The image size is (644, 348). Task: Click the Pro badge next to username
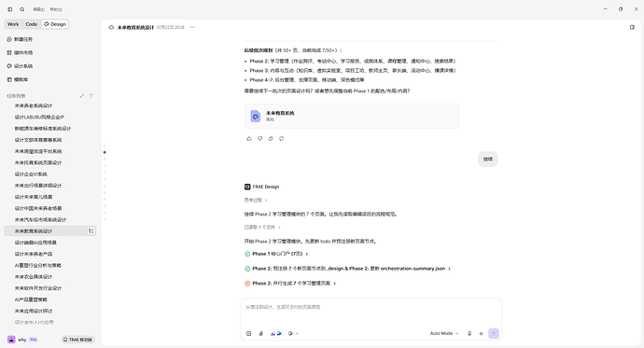click(x=34, y=340)
